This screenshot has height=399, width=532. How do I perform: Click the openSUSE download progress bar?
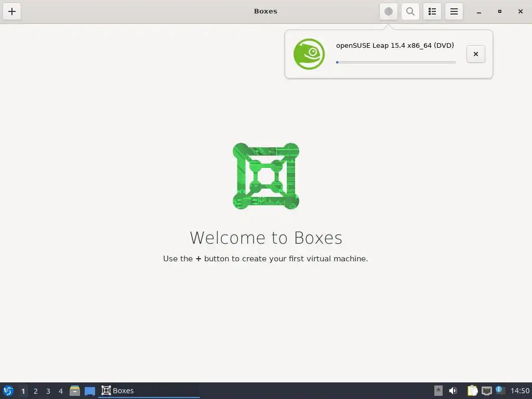coord(396,62)
